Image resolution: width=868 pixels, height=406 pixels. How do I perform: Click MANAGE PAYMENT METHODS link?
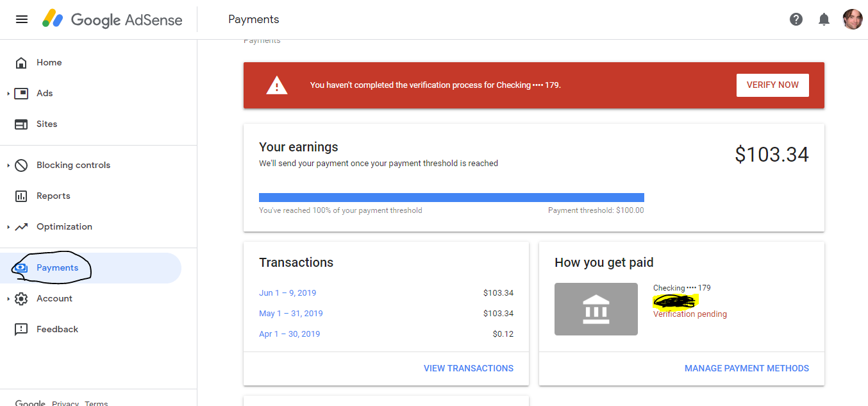747,368
